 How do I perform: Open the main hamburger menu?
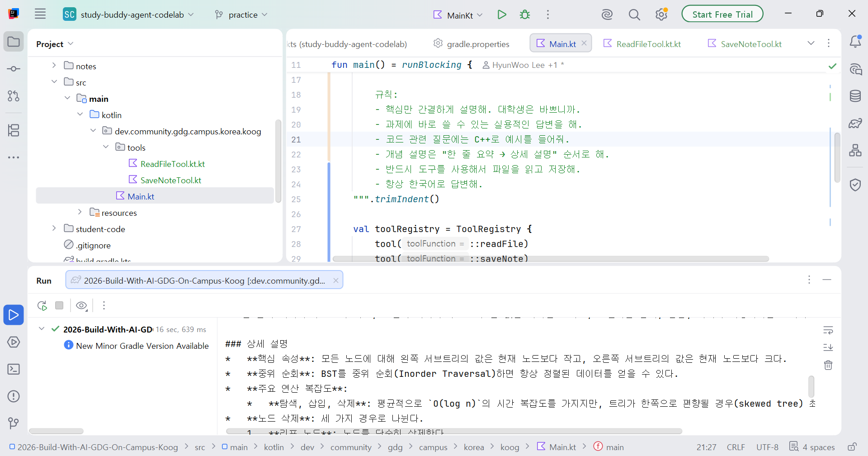[x=40, y=14]
